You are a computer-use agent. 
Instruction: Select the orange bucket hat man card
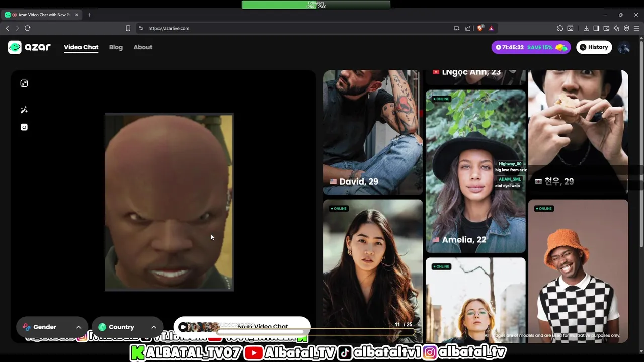578,271
